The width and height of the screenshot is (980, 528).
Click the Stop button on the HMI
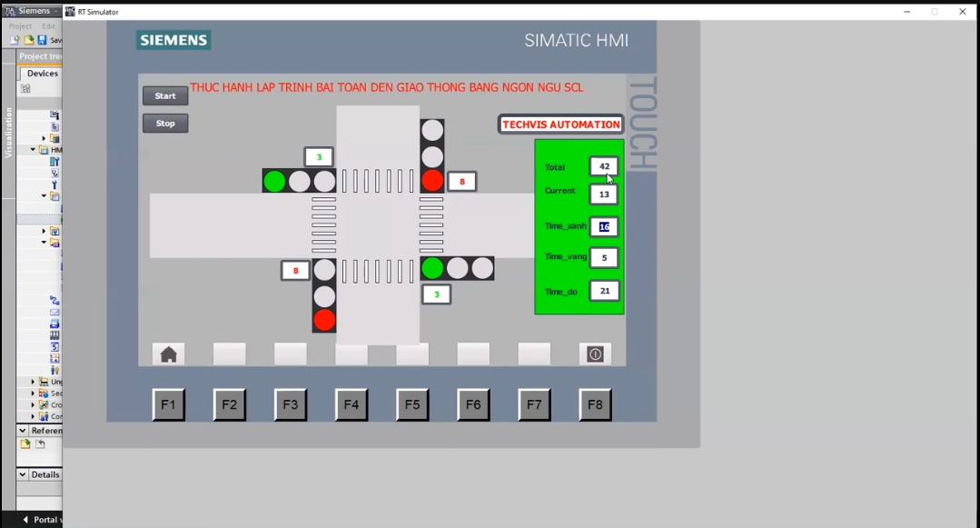[x=165, y=124]
